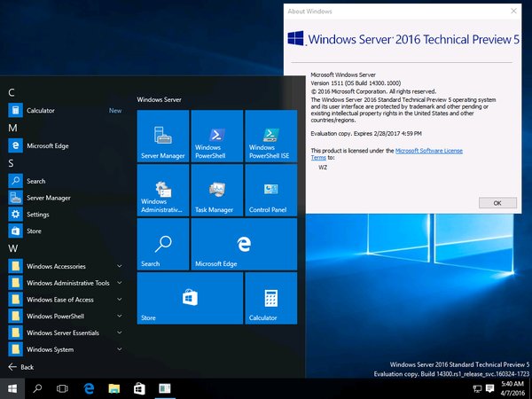The width and height of the screenshot is (532, 399).
Task: Click the Search tile in Start
Action: 163,245
